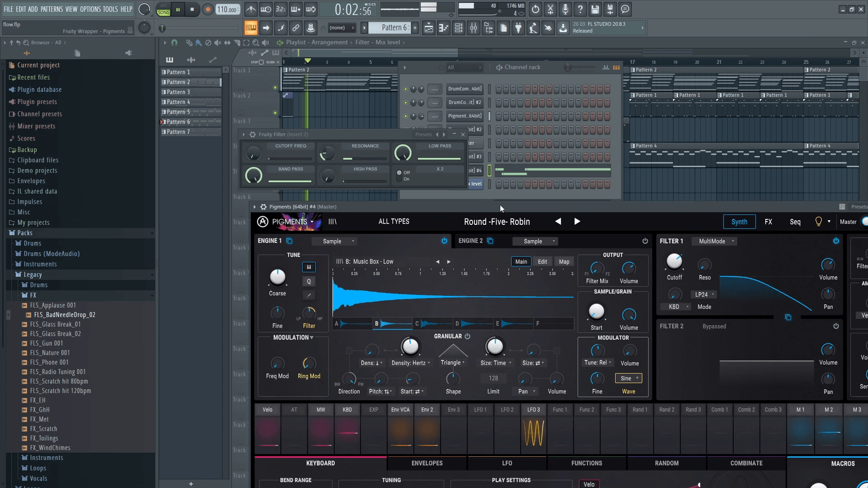Click the save project floppy icon
The image size is (868, 488).
(595, 9)
